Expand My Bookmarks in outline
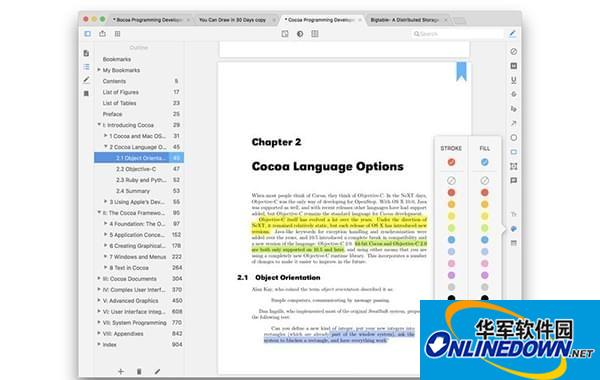The height and width of the screenshot is (380, 600). 99,70
